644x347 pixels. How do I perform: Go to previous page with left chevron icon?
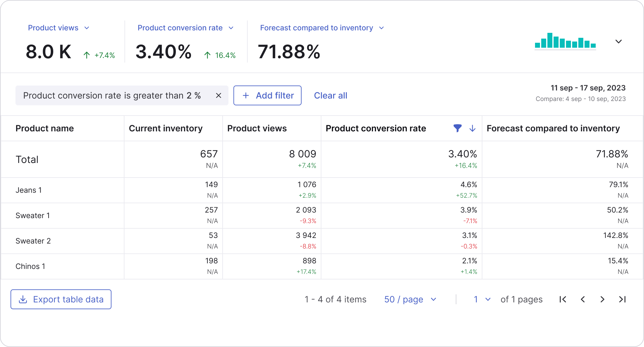click(583, 299)
